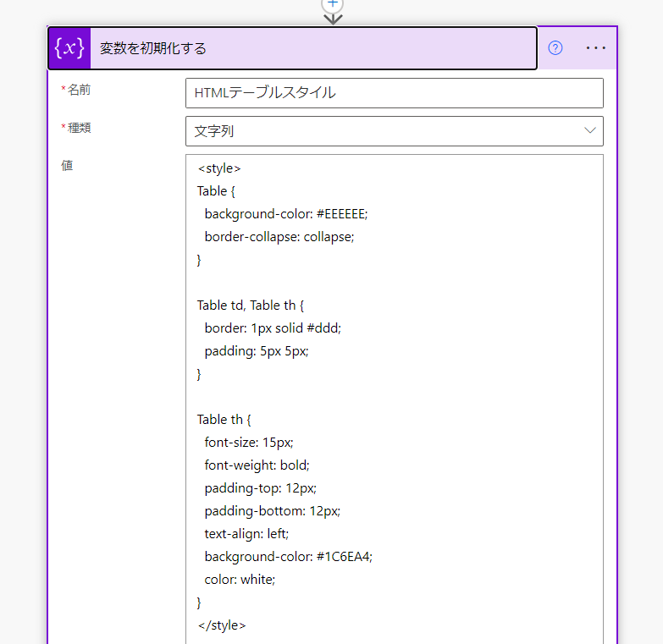Expand the 種類 type dropdown chevron
This screenshot has width=663, height=644.
click(590, 130)
